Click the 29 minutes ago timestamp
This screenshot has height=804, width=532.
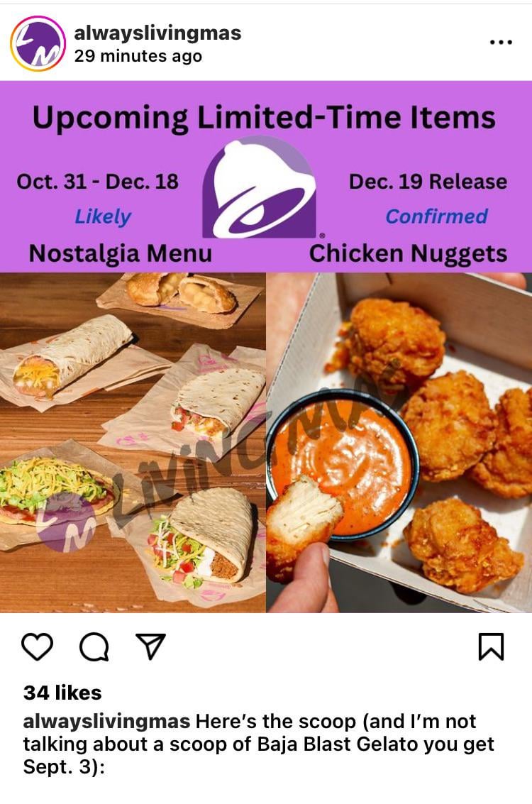138,56
